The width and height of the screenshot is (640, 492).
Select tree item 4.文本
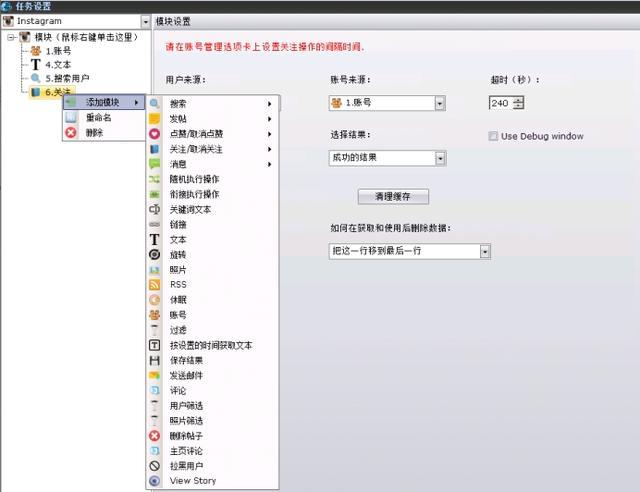tap(51, 65)
